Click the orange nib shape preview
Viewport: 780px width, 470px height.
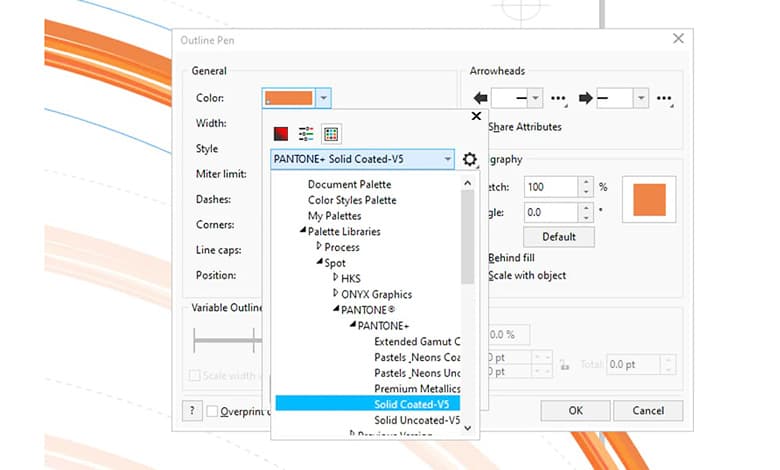coord(649,200)
